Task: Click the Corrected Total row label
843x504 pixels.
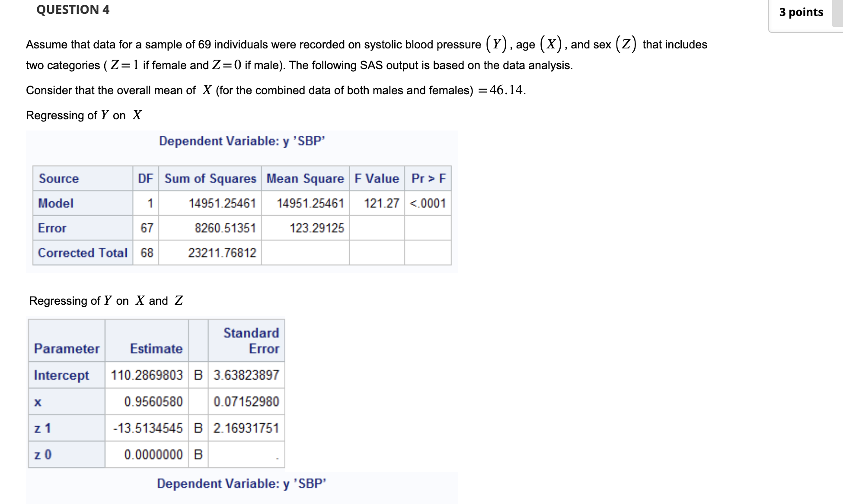Action: point(82,253)
